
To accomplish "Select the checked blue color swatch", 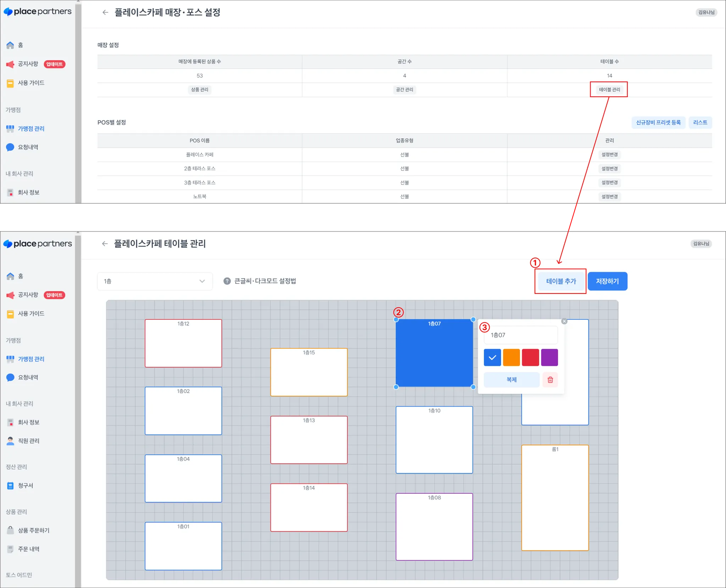I will (492, 357).
